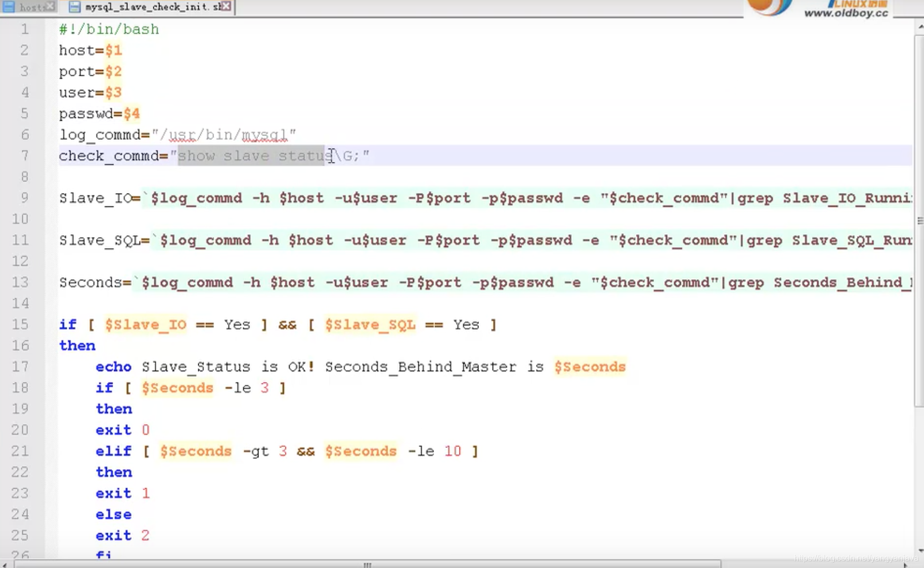The image size is (924, 568).
Task: Click the 'host=$1' line
Action: [x=90, y=50]
